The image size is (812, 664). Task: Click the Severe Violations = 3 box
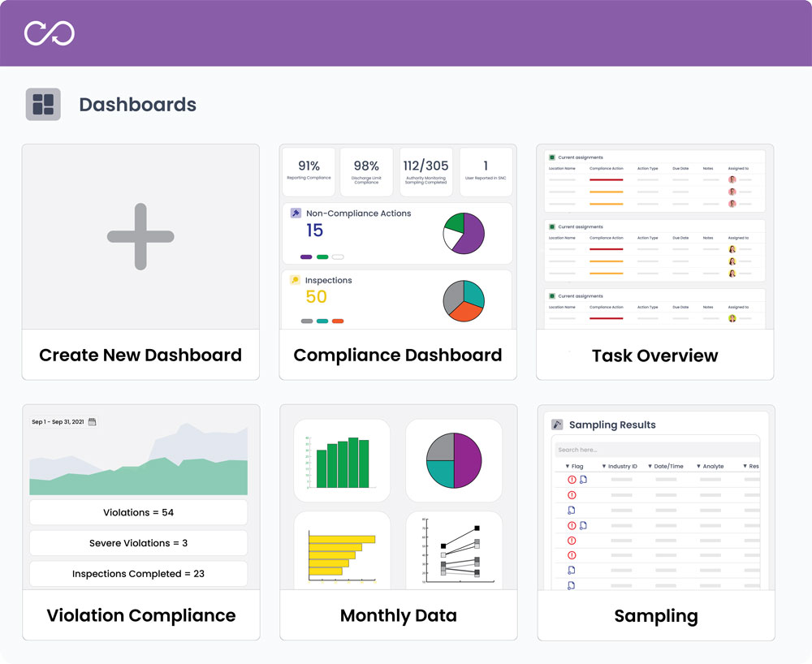(x=138, y=543)
